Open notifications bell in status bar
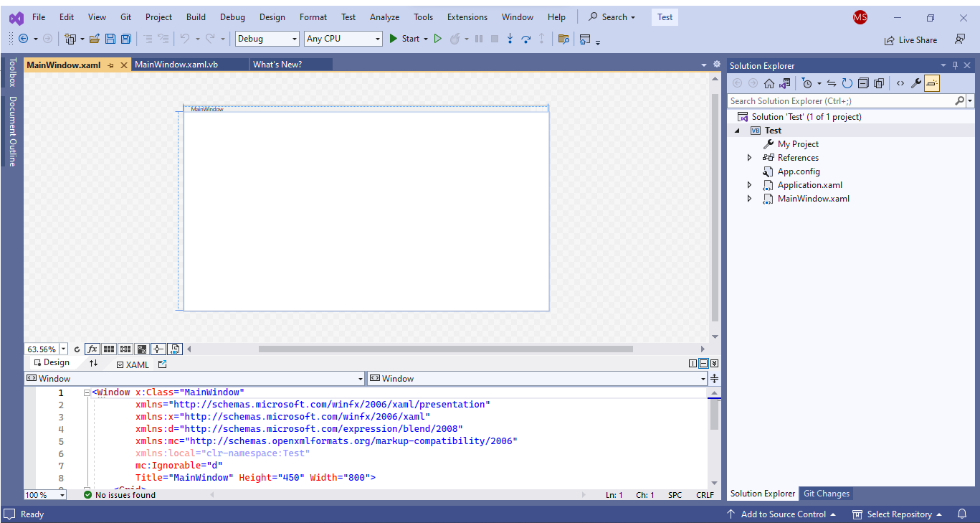This screenshot has height=523, width=980. (x=962, y=514)
